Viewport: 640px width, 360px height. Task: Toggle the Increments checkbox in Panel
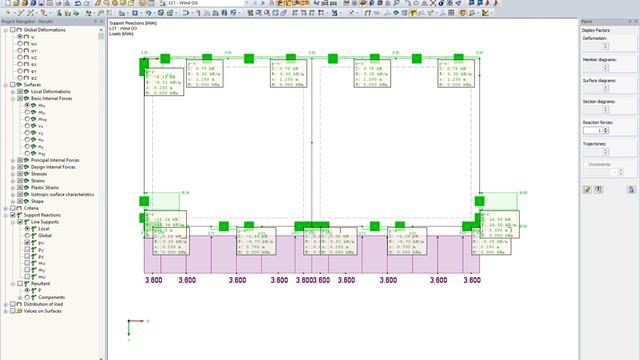pos(586,164)
